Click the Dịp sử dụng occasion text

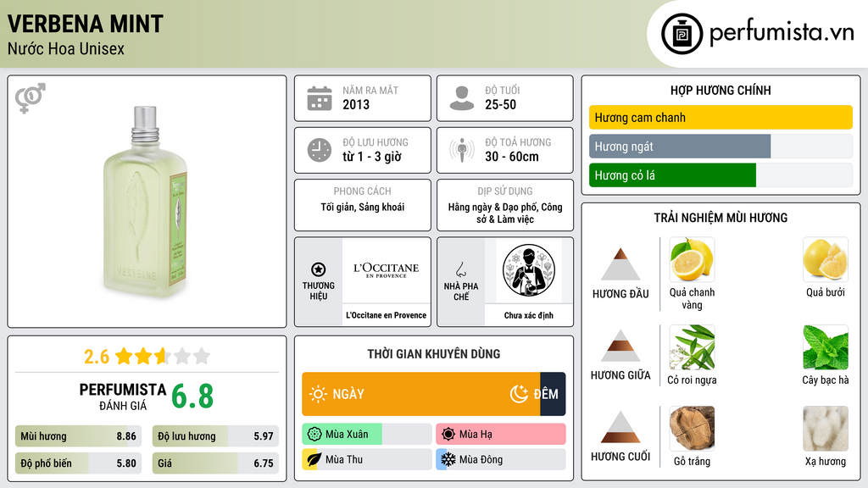505,213
